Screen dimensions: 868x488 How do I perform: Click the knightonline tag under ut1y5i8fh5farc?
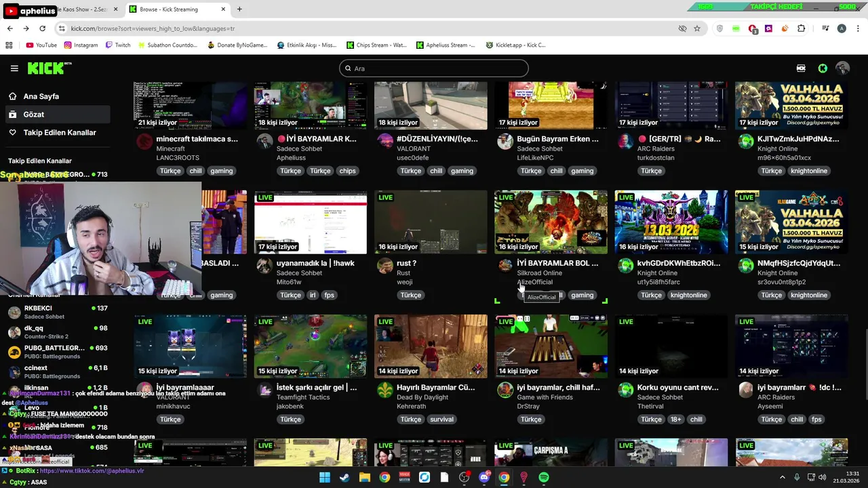(x=688, y=296)
